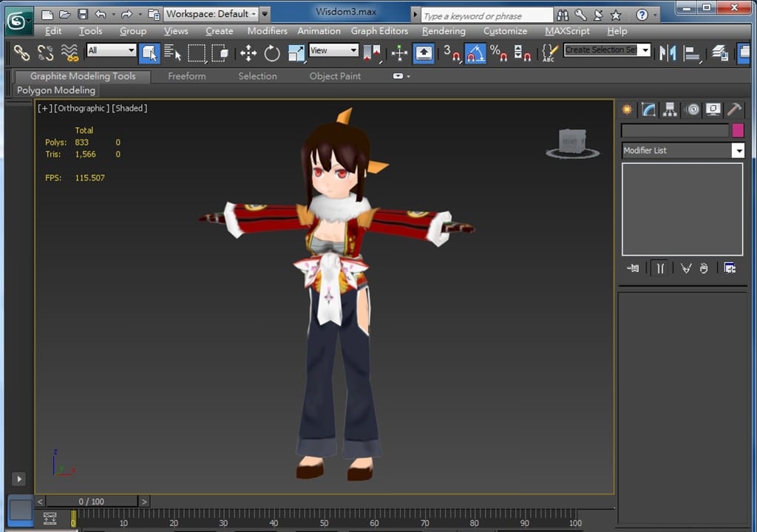Expand the Modifier List dropdown
The width and height of the screenshot is (757, 532).
737,151
